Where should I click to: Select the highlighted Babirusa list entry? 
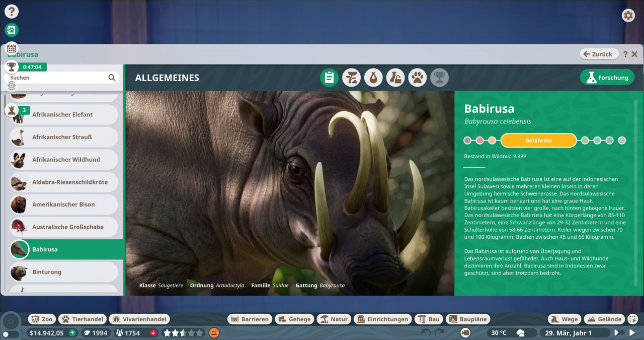click(x=66, y=249)
